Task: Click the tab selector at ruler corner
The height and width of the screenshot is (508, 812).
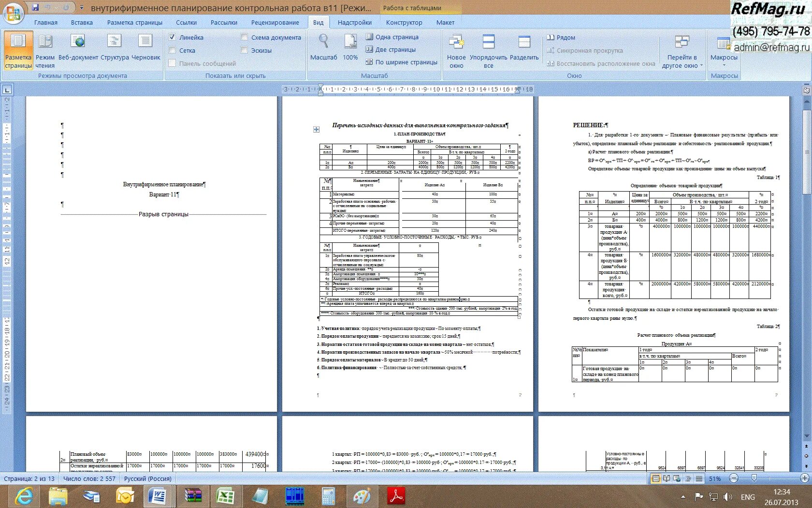Action: point(7,90)
